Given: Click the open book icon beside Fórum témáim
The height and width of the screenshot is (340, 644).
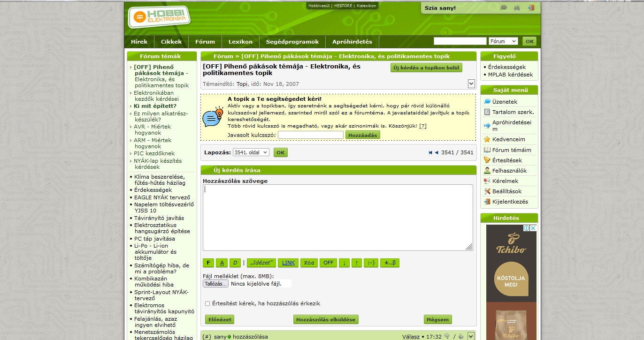Looking at the screenshot, I should 487,150.
